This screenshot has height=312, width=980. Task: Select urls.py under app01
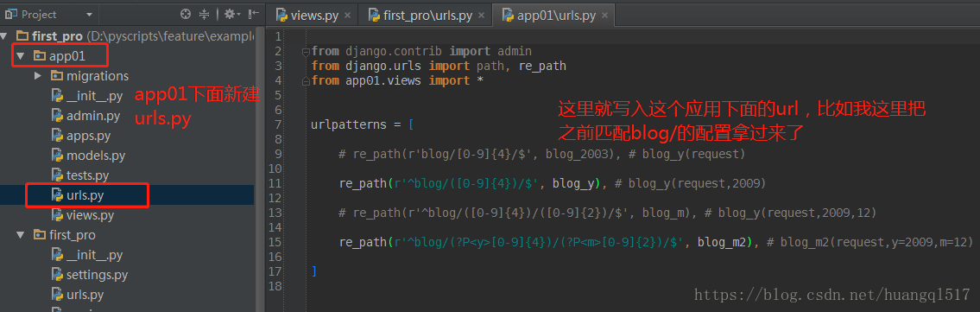coord(85,195)
